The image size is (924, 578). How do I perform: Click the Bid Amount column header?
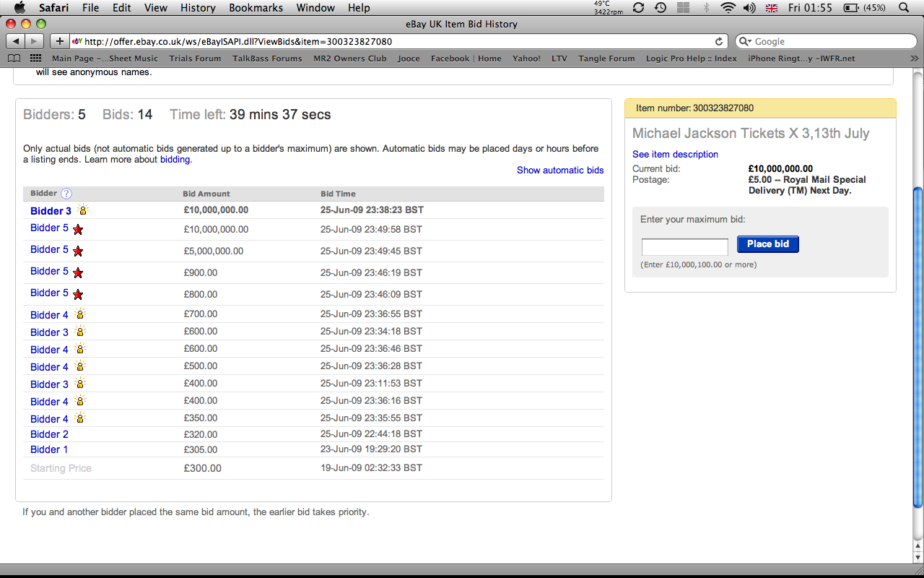point(206,194)
